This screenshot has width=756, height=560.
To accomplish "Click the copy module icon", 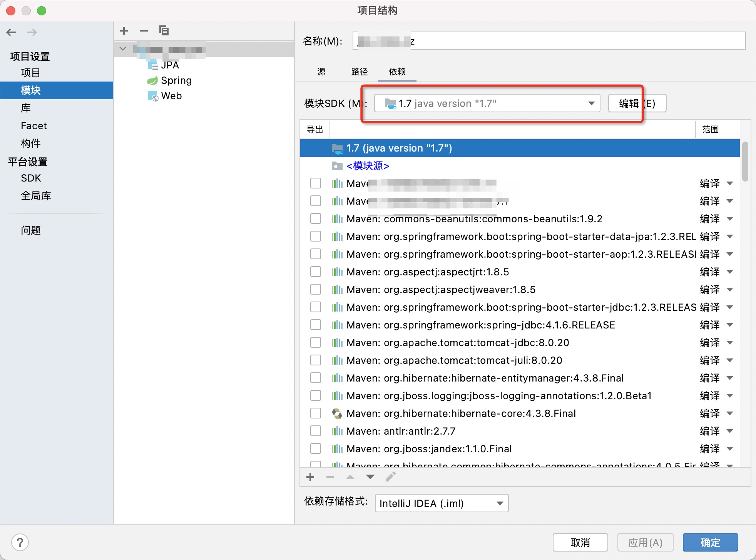I will click(x=164, y=31).
